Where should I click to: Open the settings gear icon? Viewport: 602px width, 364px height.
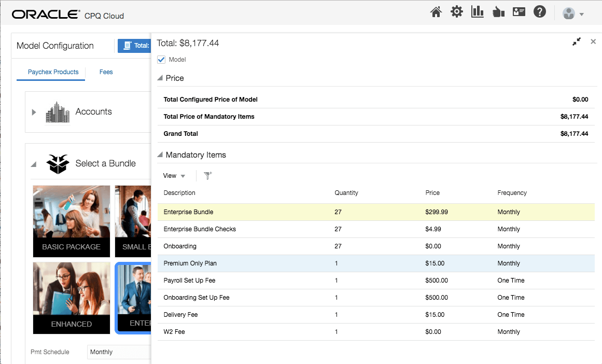coord(456,12)
